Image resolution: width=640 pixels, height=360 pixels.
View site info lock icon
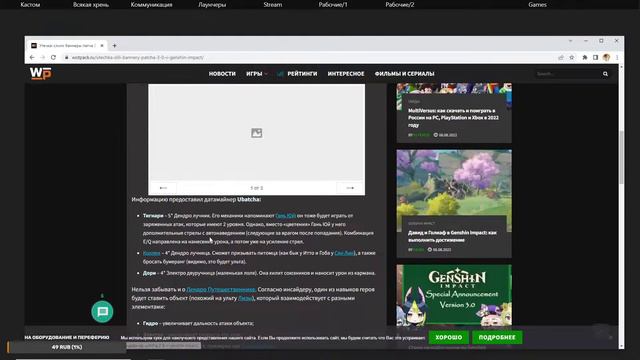67,58
